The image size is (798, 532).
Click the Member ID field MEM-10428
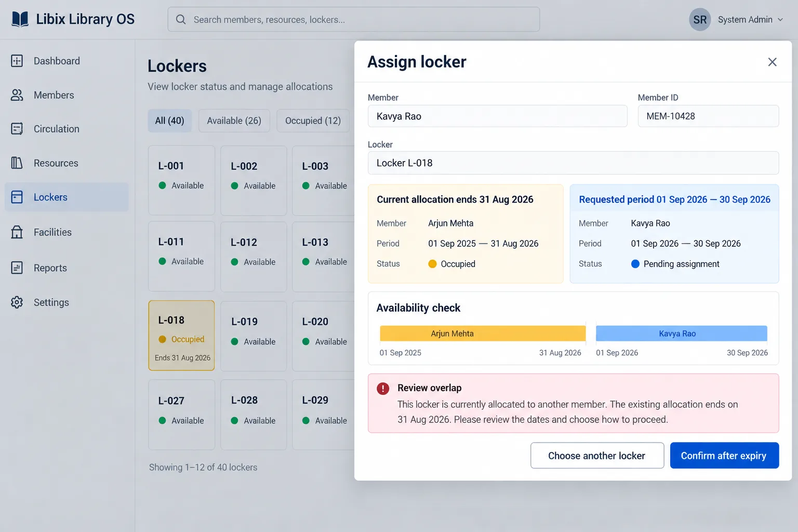click(x=708, y=116)
